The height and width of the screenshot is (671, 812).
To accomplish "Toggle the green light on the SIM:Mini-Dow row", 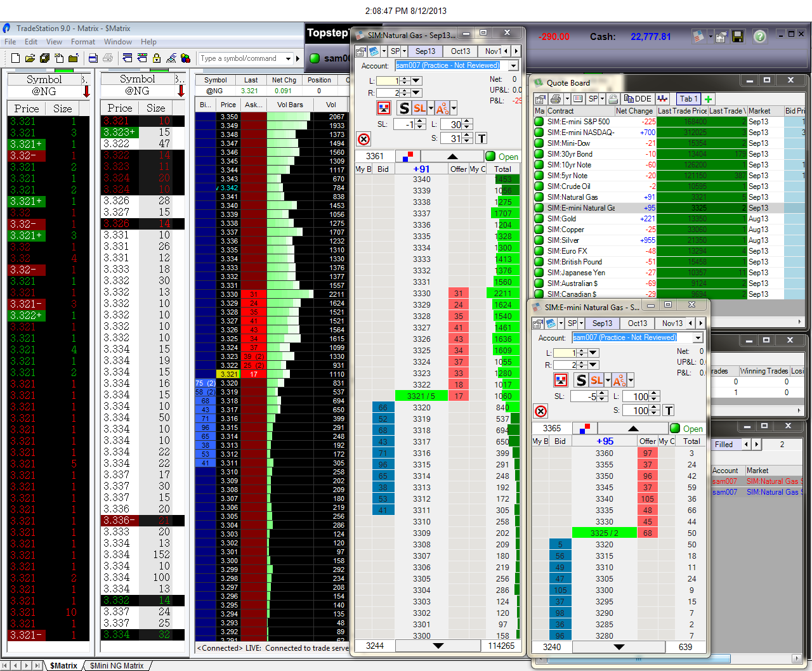I will pos(539,143).
